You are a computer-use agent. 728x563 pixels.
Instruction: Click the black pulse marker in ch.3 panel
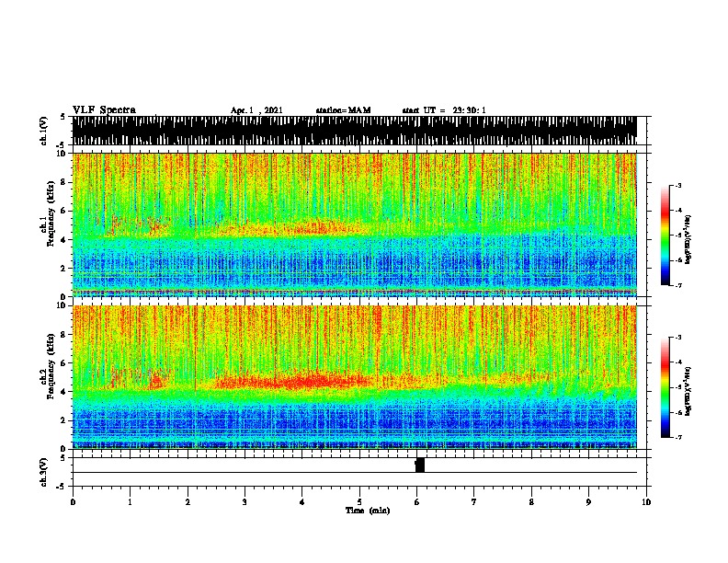point(420,465)
